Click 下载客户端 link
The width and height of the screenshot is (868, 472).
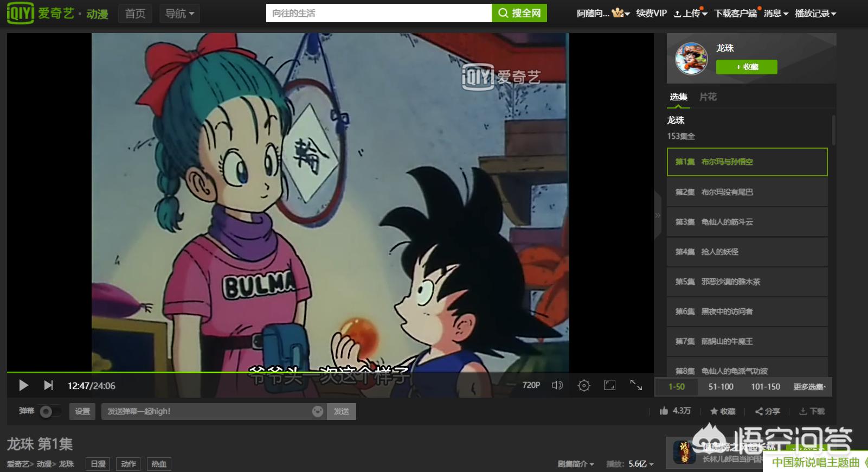[x=735, y=14]
